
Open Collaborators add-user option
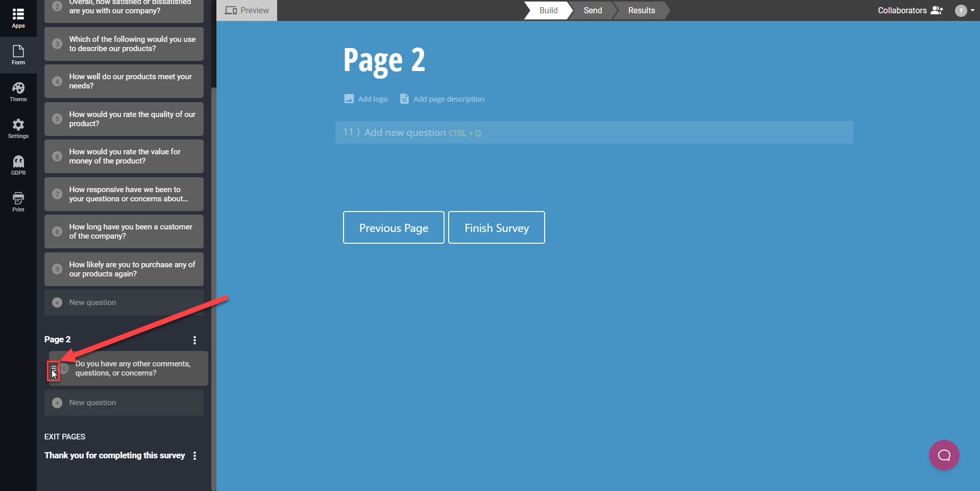coord(910,10)
